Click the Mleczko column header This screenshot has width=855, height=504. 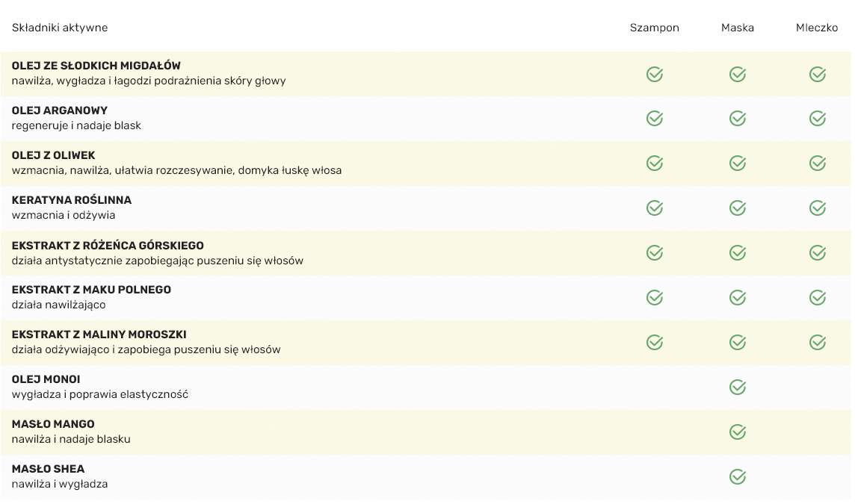tap(817, 28)
